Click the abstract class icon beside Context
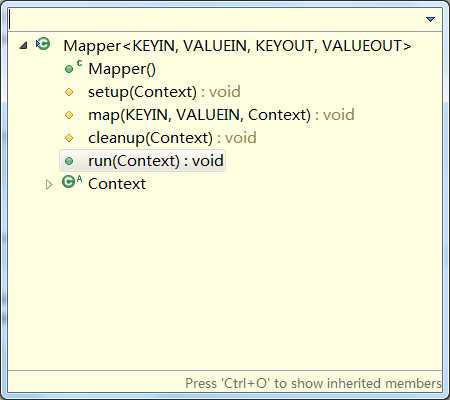The width and height of the screenshot is (450, 400). click(x=72, y=181)
